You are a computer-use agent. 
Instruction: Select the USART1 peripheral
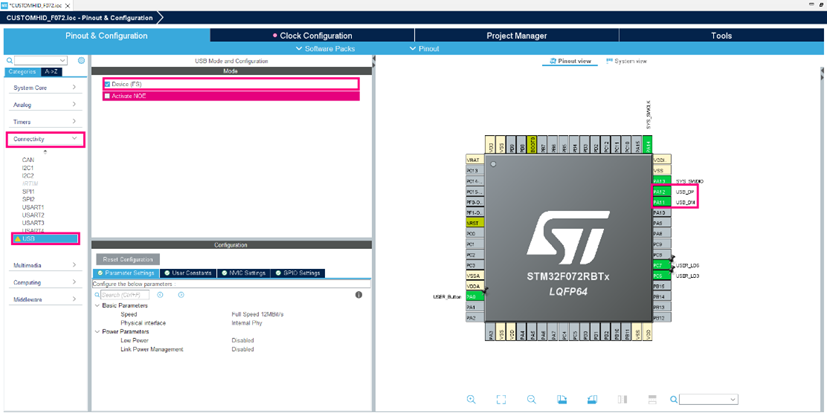click(x=33, y=207)
